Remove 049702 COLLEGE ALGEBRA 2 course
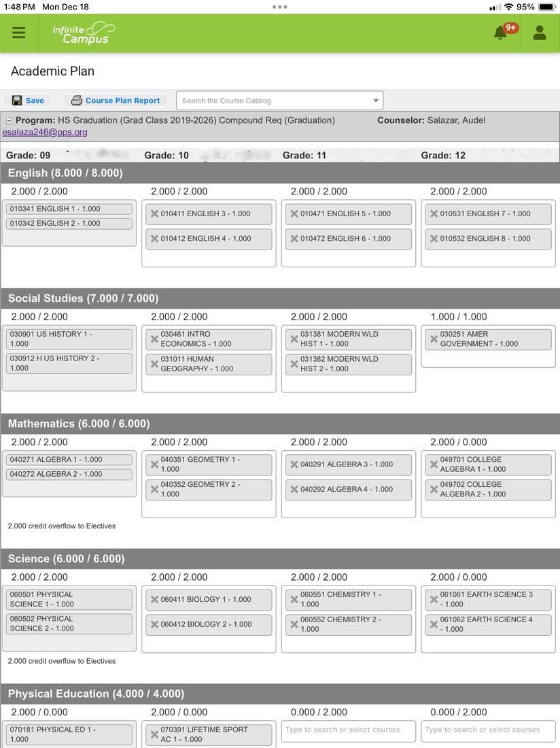This screenshot has height=748, width=560. tap(434, 490)
